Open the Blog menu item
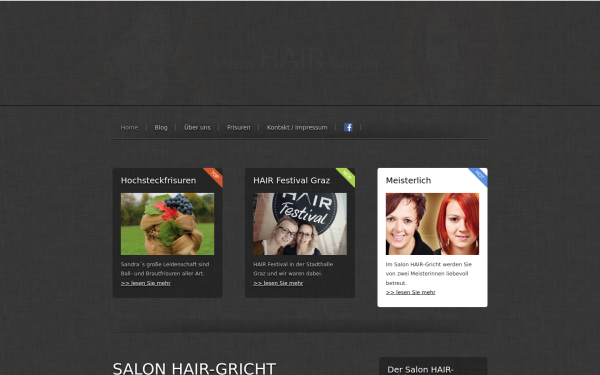The height and width of the screenshot is (375, 600). pos(161,127)
